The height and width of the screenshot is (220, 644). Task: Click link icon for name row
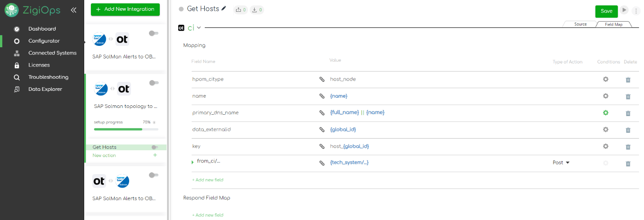point(322,96)
